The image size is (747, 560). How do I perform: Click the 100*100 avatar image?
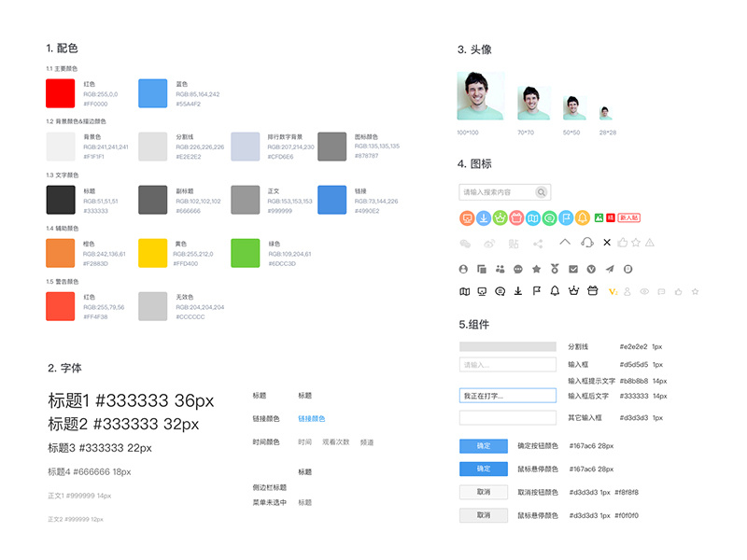pos(481,96)
